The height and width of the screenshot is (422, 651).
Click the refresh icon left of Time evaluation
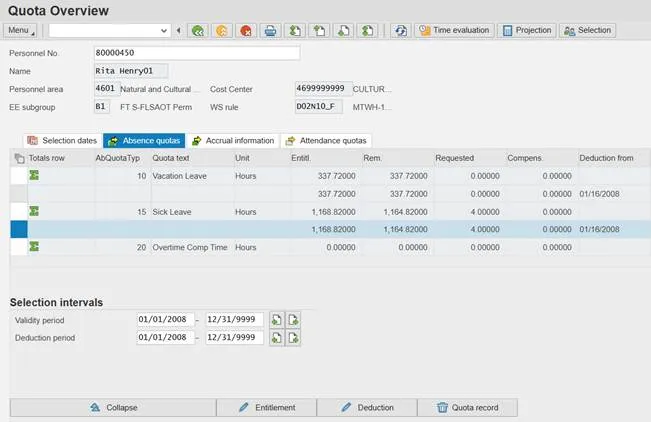[x=400, y=31]
